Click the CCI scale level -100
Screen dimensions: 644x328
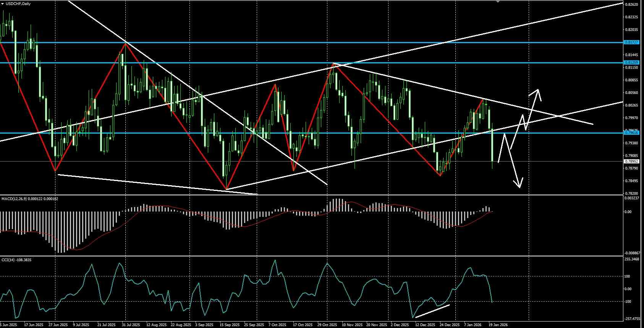pyautogui.click(x=628, y=302)
